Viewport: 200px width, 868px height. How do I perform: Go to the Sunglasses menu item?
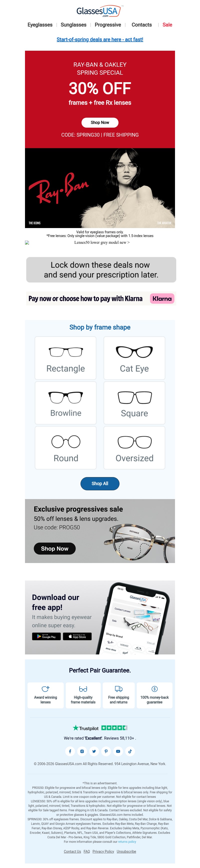[x=73, y=25]
